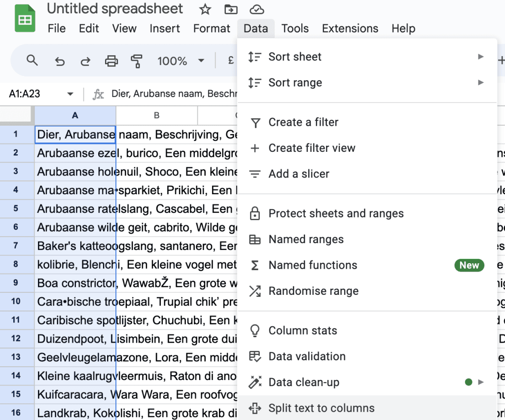Click the Untitled spreadsheet title

(115, 9)
